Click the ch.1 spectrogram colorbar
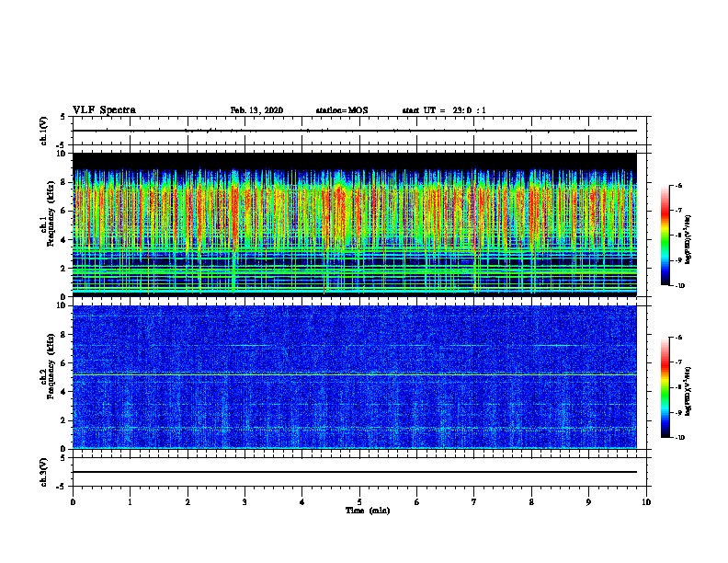The height and width of the screenshot is (563, 728). (665, 236)
